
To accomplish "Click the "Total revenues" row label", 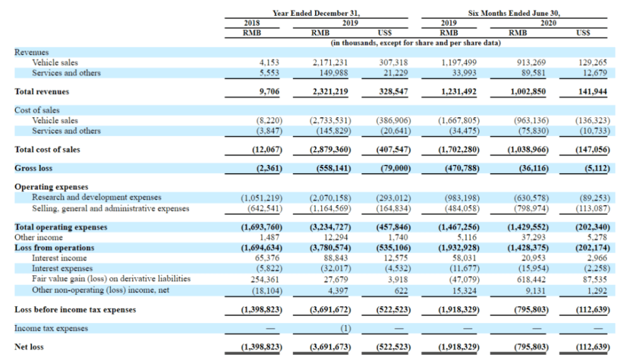I will (42, 91).
